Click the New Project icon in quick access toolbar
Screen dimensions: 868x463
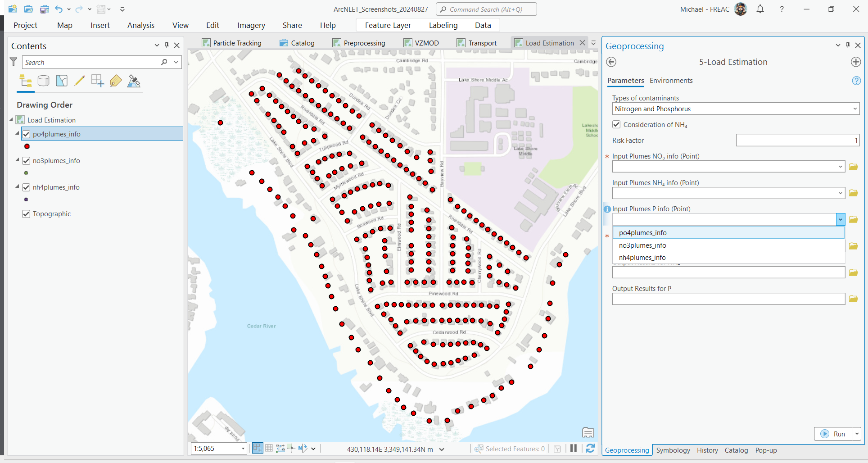click(x=13, y=9)
